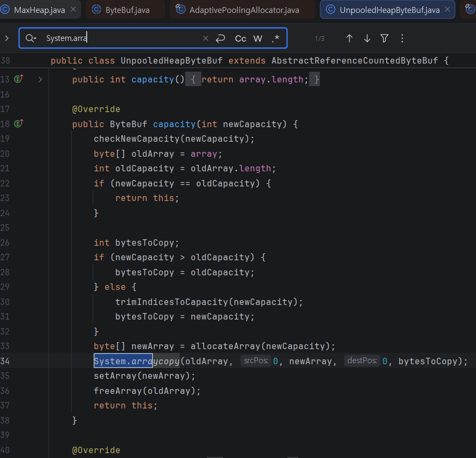Click the override gutter icon on line 18
The image size is (476, 458).
tap(18, 123)
